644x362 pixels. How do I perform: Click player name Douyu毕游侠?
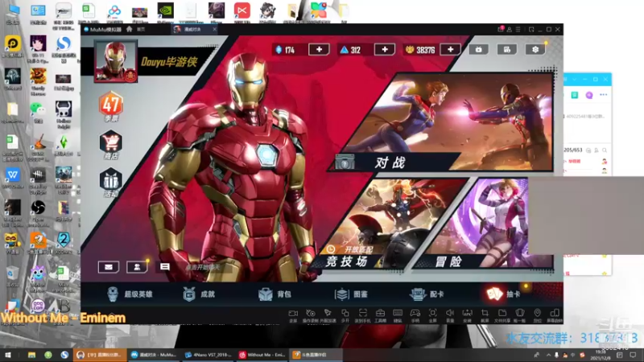[x=169, y=62]
